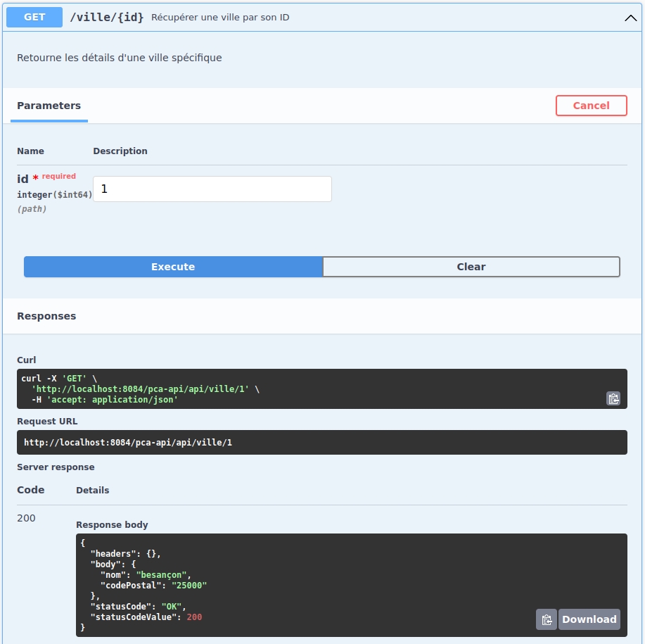
Task: Select the Parameters tab
Action: (x=49, y=106)
